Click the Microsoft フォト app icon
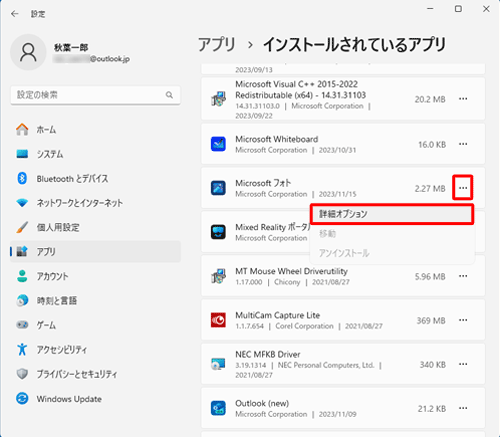The width and height of the screenshot is (500, 437). [x=218, y=188]
